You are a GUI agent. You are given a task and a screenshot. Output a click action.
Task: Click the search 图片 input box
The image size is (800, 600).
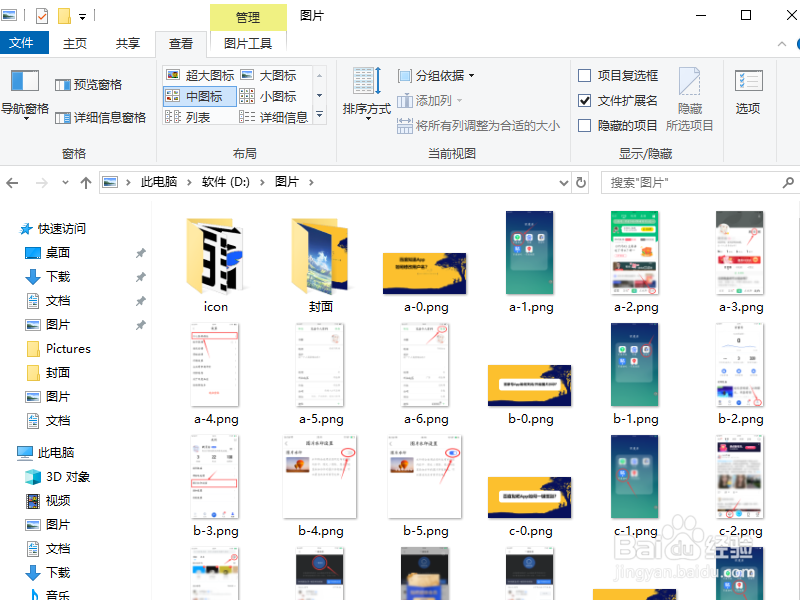[x=691, y=182]
